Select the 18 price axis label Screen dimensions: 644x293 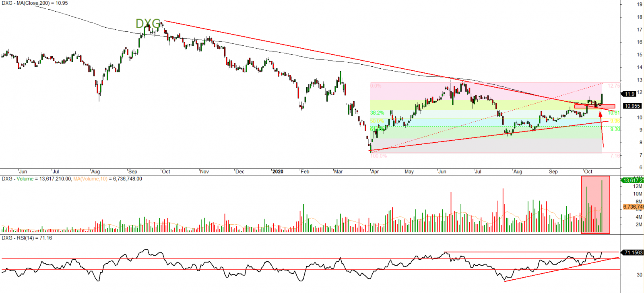640,17
